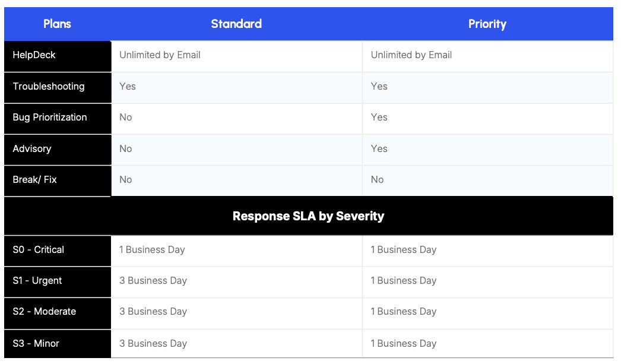Click the "S1 - Urgent" severity label
Screen dimensions: 621x364
click(37, 281)
